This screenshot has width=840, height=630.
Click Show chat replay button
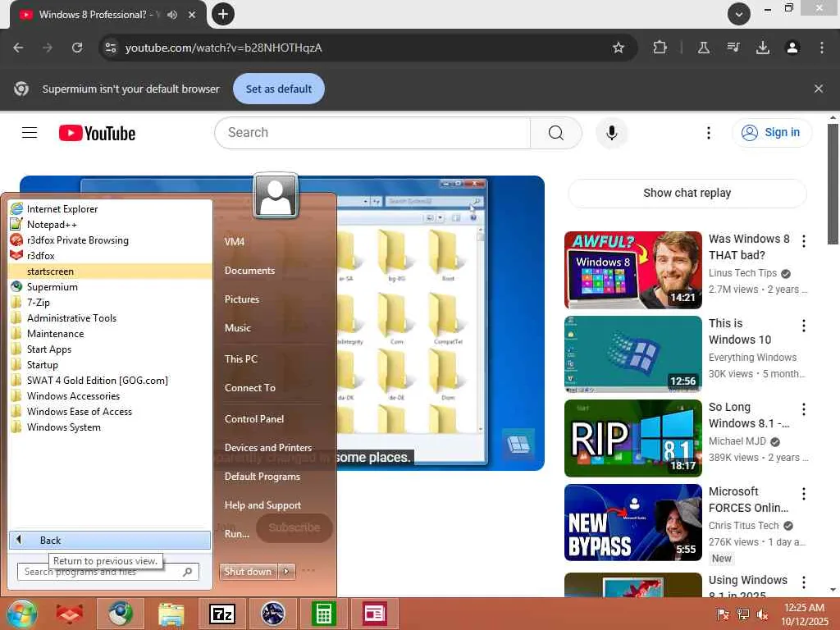pos(687,193)
